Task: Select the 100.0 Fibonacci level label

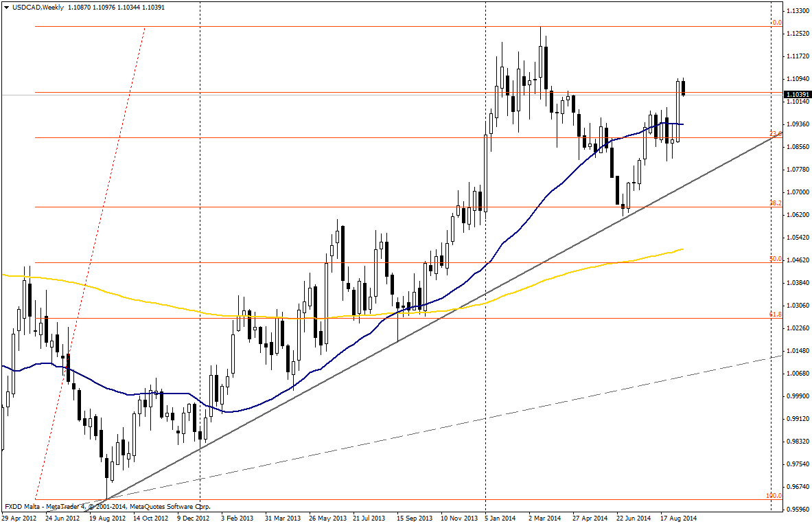Action: (774, 496)
